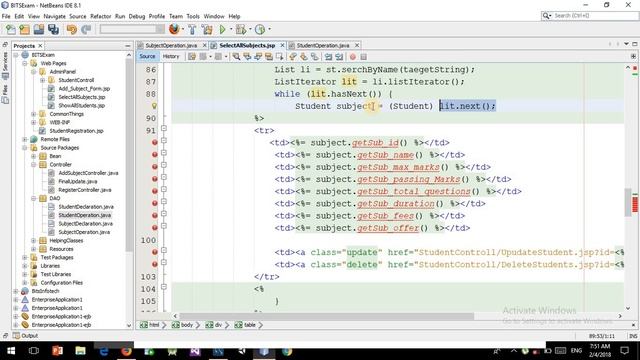Screen dimensions: 640x360
Task: Open the Navigate menu
Action: (55, 16)
